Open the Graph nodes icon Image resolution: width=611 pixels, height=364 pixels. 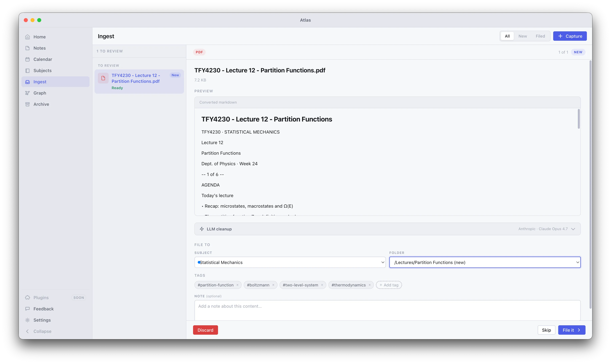coord(27,93)
